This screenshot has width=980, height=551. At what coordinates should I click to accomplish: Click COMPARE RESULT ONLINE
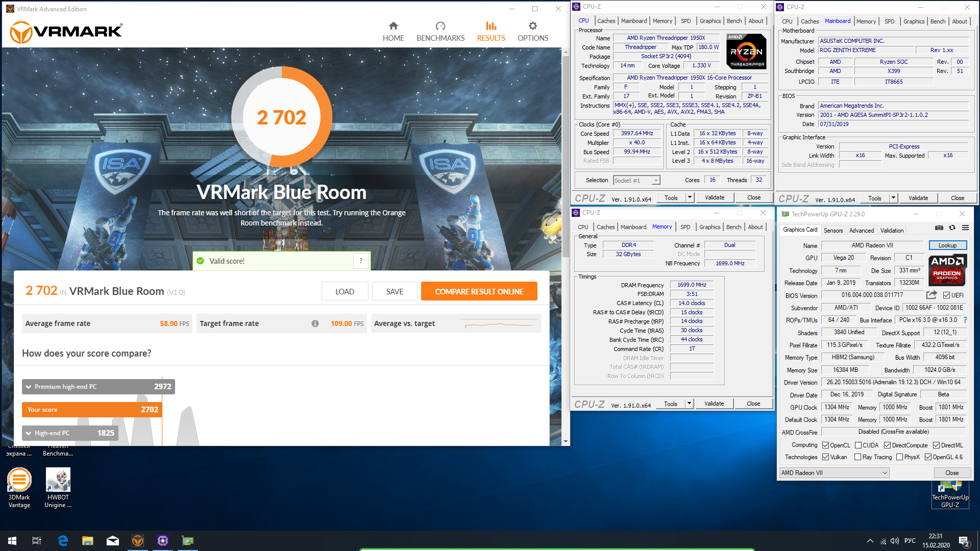click(479, 292)
